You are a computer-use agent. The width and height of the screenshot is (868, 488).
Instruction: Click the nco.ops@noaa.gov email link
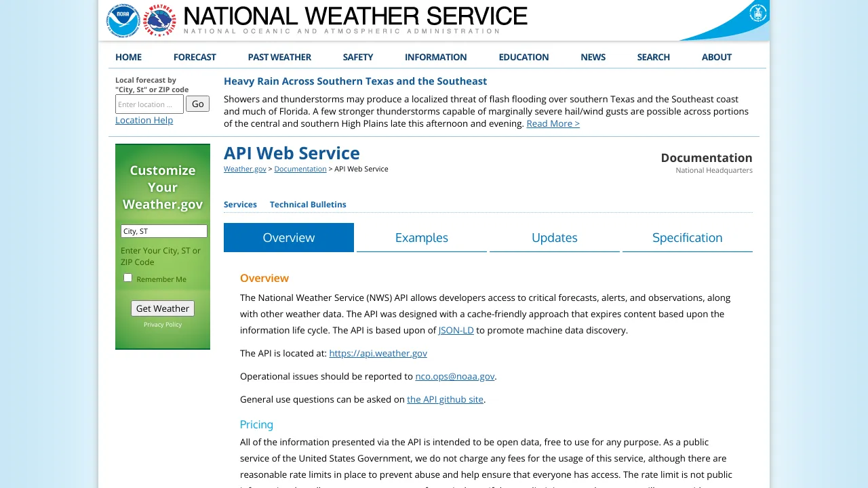point(455,376)
